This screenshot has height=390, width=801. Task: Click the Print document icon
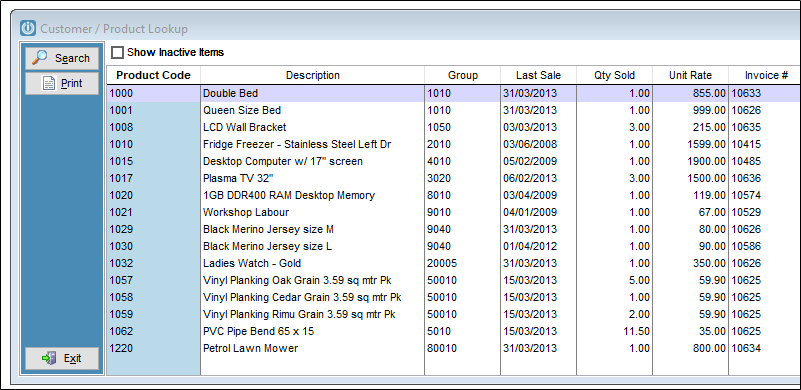49,83
